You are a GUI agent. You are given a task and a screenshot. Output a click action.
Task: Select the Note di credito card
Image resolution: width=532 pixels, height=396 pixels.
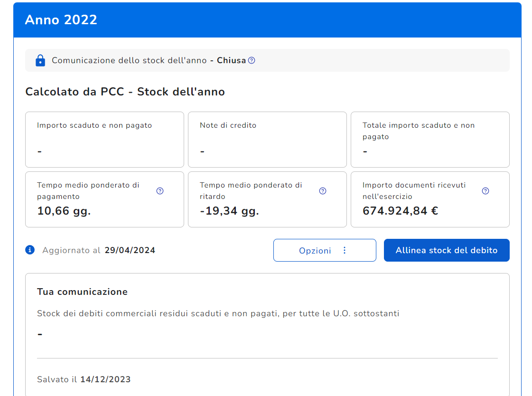coord(267,139)
